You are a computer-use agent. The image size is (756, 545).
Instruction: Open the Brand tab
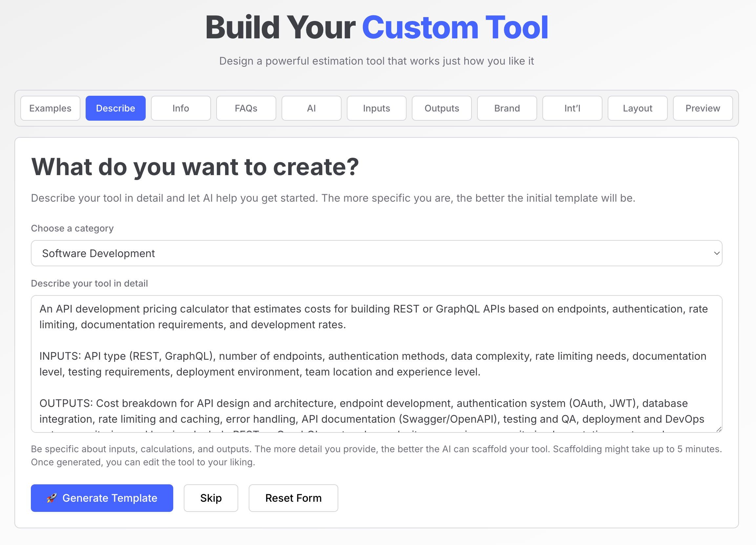point(507,108)
